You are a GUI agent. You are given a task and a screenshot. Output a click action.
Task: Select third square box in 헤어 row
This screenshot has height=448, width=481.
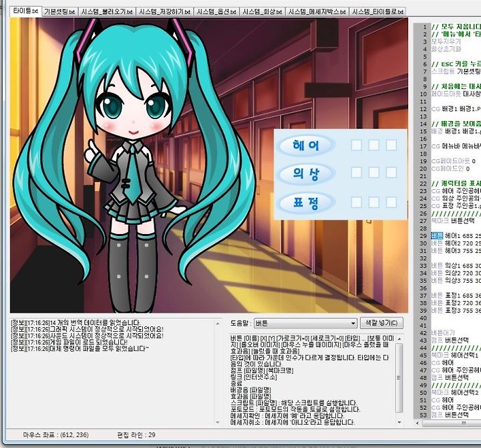click(x=391, y=145)
